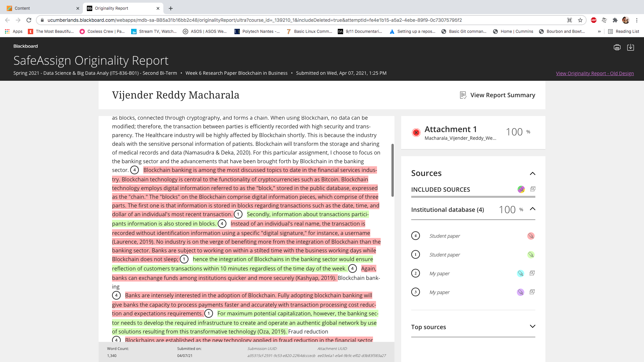Open the Attachment 1 file entry
The image size is (644, 362).
pyautogui.click(x=473, y=133)
